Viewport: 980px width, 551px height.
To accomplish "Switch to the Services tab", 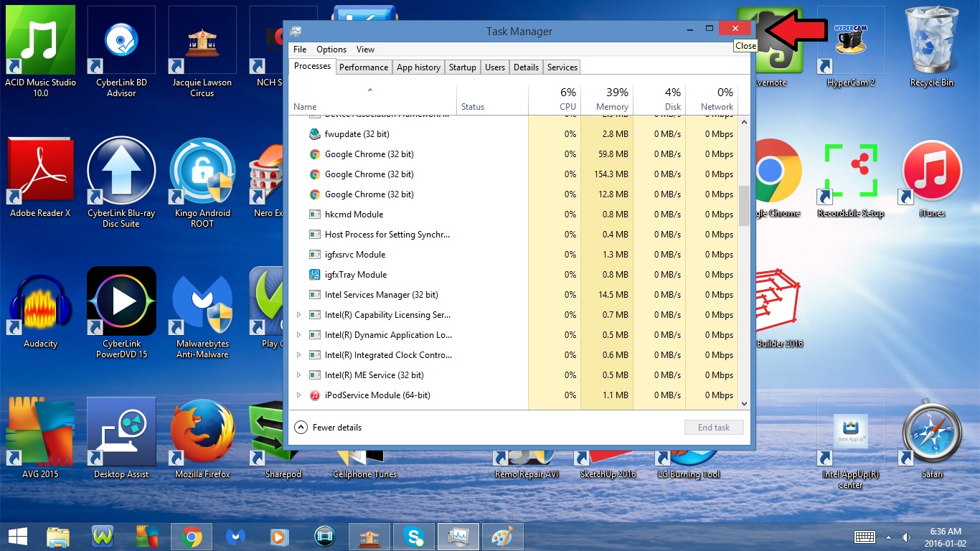I will (562, 67).
